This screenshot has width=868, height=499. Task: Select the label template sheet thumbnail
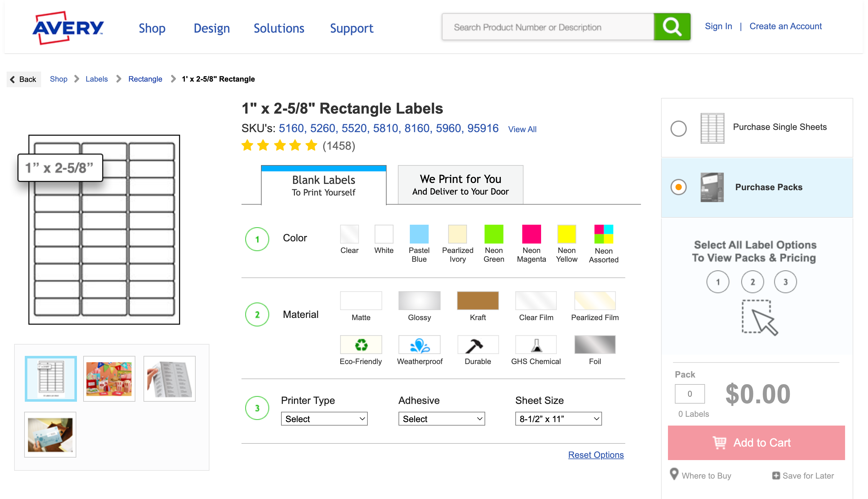(x=51, y=378)
